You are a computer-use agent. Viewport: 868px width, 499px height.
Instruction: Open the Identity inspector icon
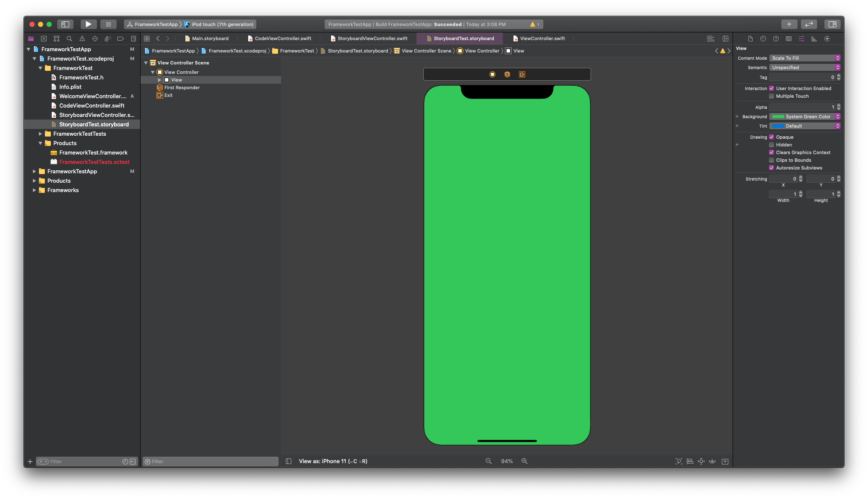[789, 39]
